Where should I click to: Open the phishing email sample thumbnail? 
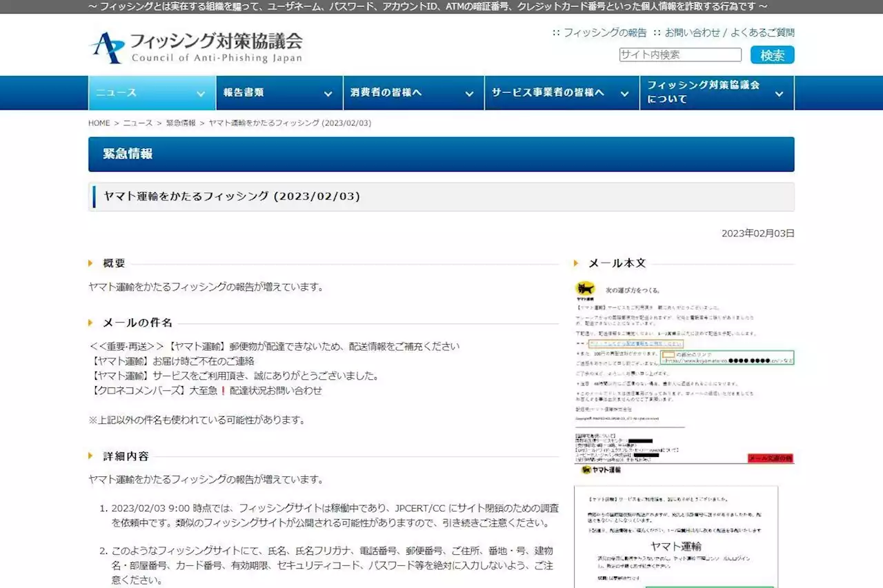point(684,372)
